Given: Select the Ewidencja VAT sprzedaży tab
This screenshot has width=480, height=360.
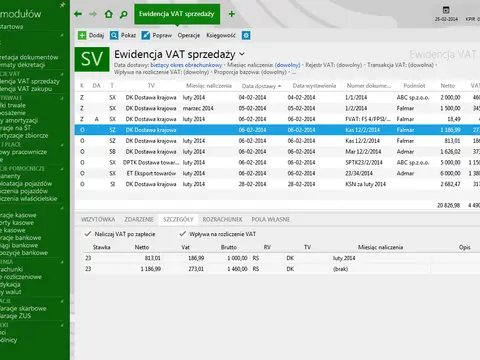Looking at the screenshot, I should click(x=177, y=14).
